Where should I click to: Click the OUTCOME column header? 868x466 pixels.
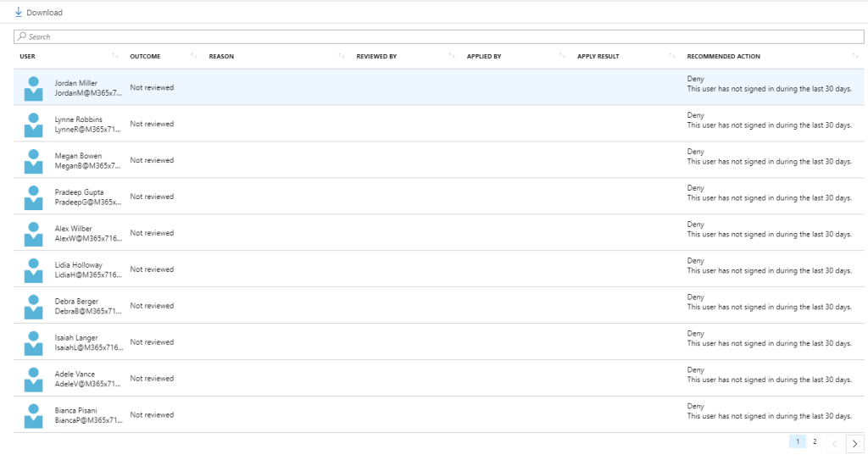145,57
